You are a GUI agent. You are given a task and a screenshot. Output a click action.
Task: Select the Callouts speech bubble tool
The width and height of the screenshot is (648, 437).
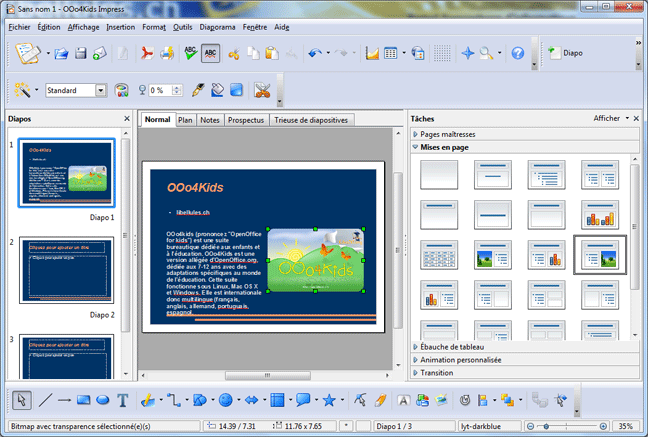click(x=303, y=400)
